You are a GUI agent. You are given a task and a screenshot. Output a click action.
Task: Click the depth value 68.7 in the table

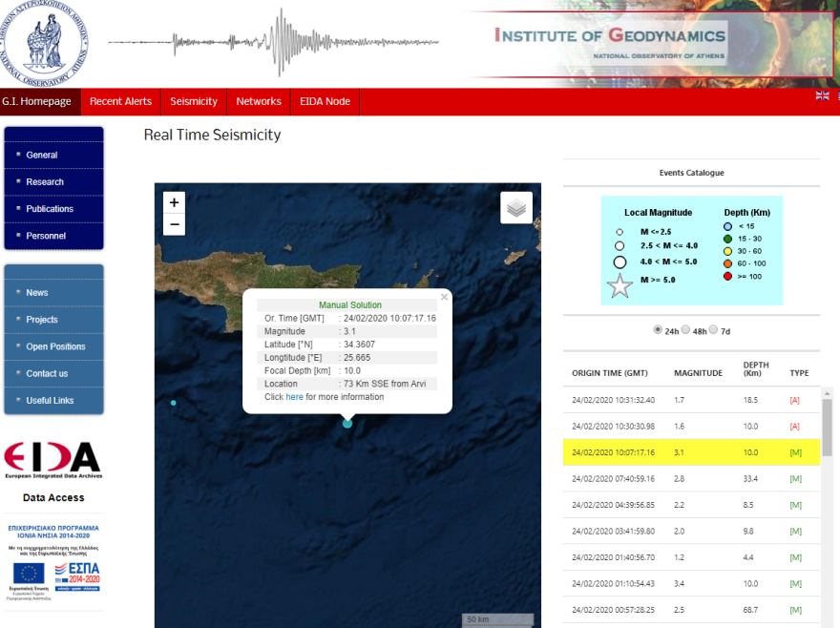pos(750,610)
